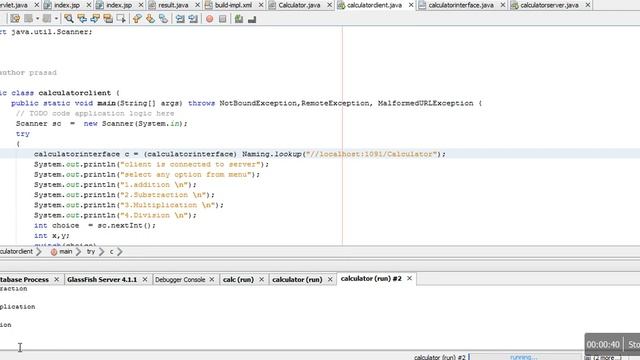The image size is (640, 360).
Task: Click the '3.Multiplication' println line
Action: tap(129, 205)
